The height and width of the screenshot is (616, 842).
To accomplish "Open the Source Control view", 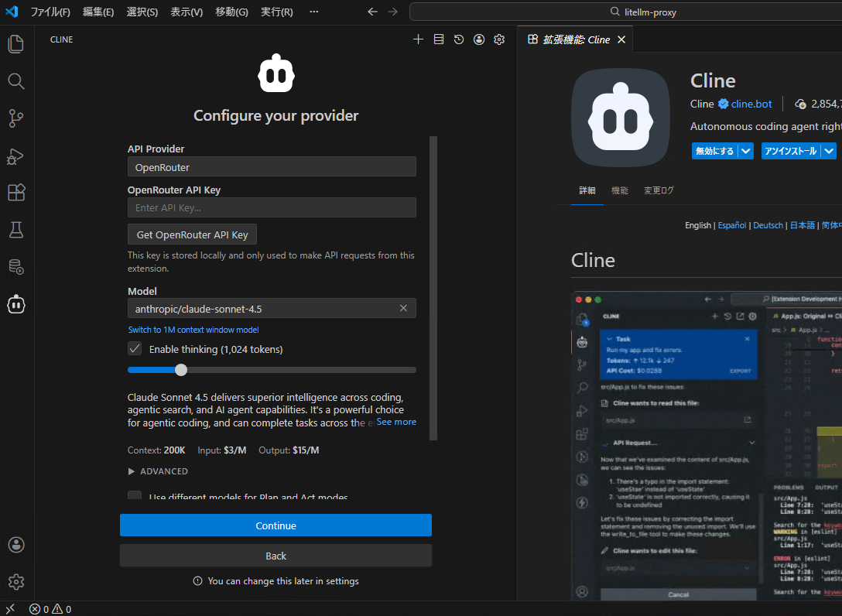I will (16, 118).
